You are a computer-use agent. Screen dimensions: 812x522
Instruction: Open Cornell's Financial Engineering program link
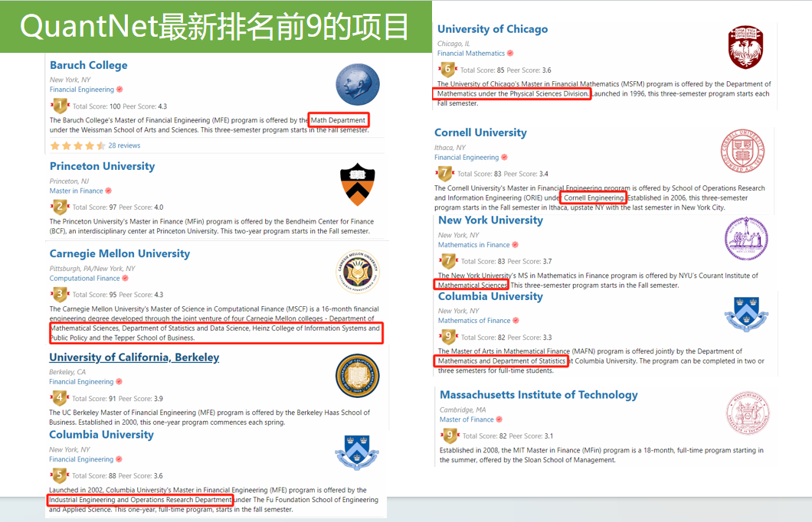[467, 157]
